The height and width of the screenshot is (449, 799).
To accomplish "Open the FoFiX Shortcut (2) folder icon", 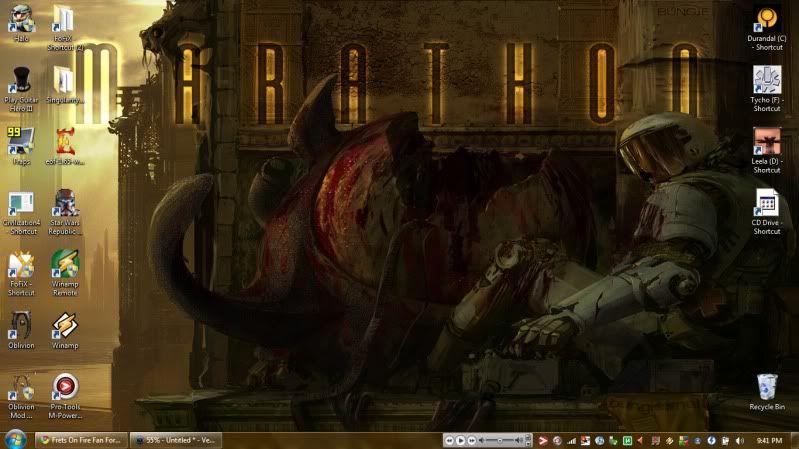I will pos(65,28).
